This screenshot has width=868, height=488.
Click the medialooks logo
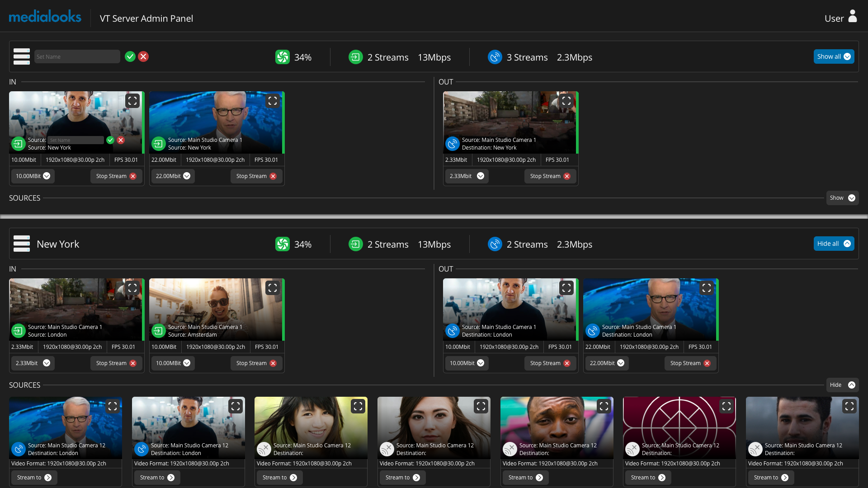(x=45, y=17)
